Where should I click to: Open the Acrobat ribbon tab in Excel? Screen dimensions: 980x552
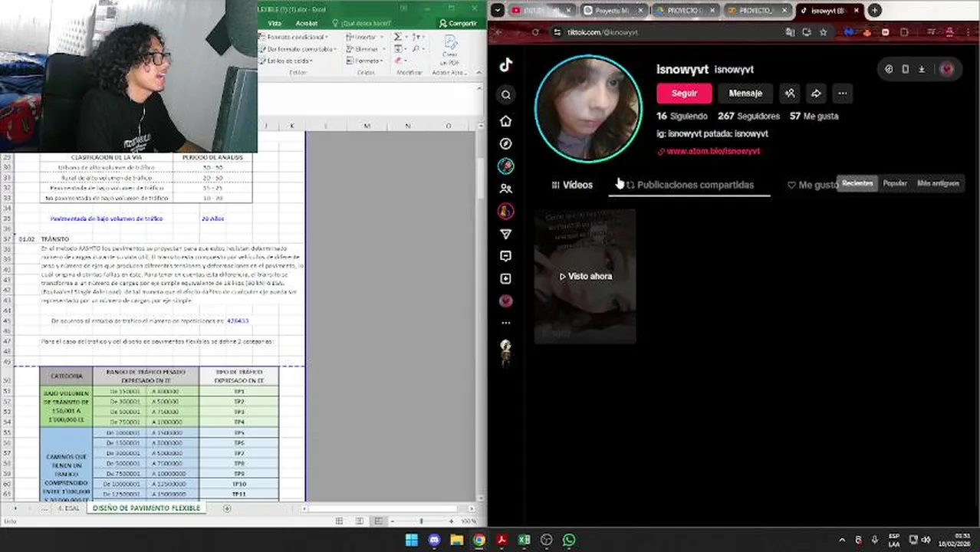[x=307, y=23]
